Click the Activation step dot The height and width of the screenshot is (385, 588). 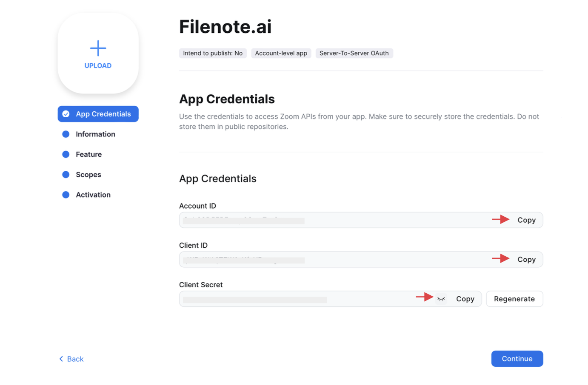(x=66, y=195)
